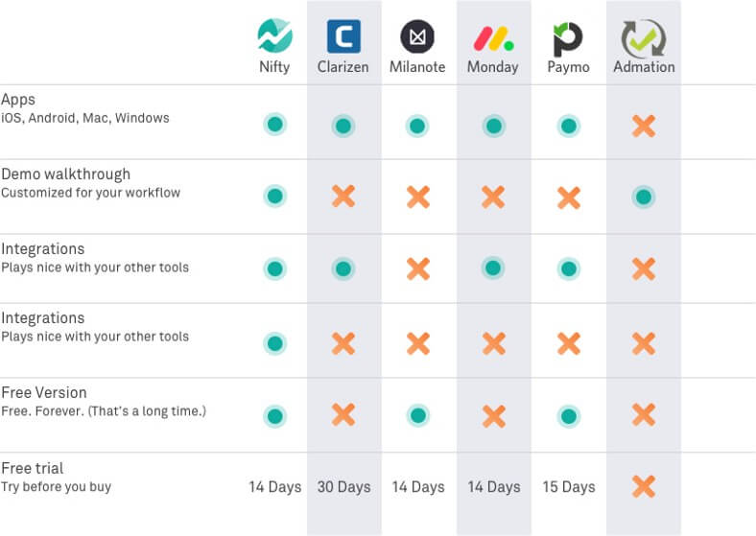
Task: Click Milanote's orange X in first Integrations row
Action: [418, 268]
